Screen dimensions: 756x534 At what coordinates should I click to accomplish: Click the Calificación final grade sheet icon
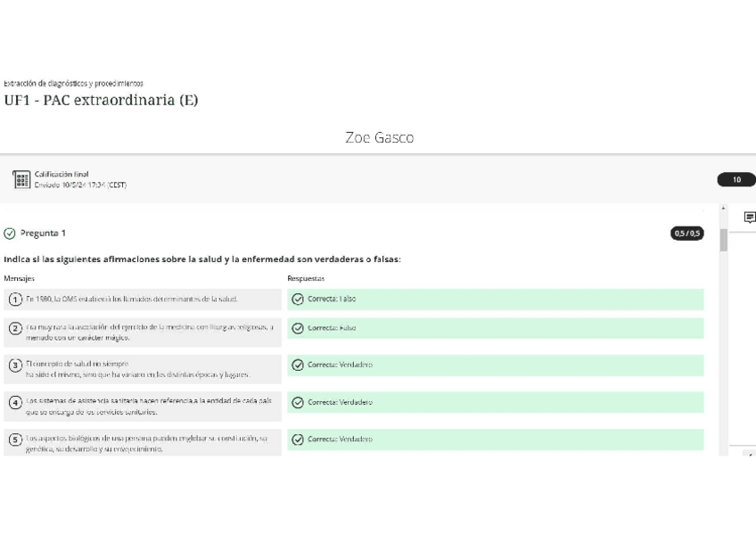(x=22, y=180)
